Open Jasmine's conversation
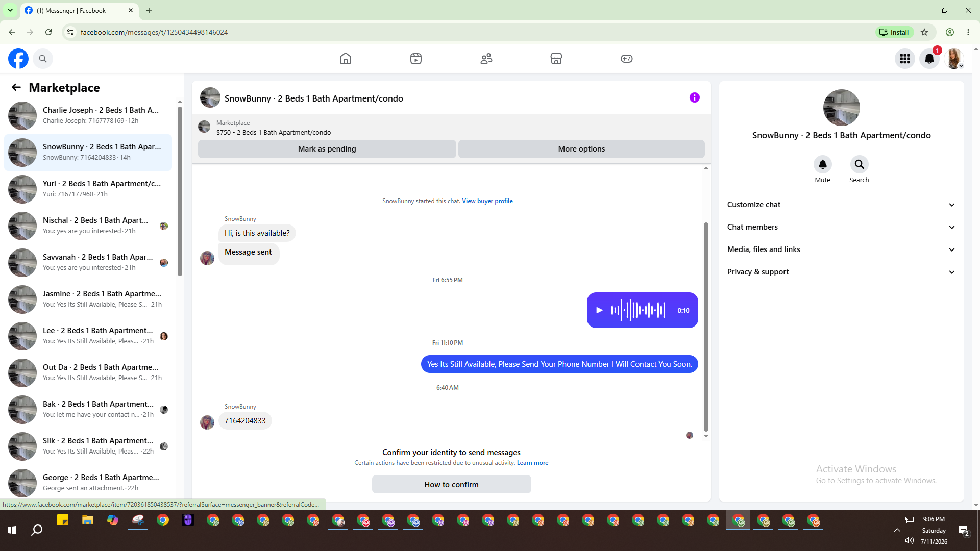This screenshot has width=980, height=551. [x=88, y=299]
